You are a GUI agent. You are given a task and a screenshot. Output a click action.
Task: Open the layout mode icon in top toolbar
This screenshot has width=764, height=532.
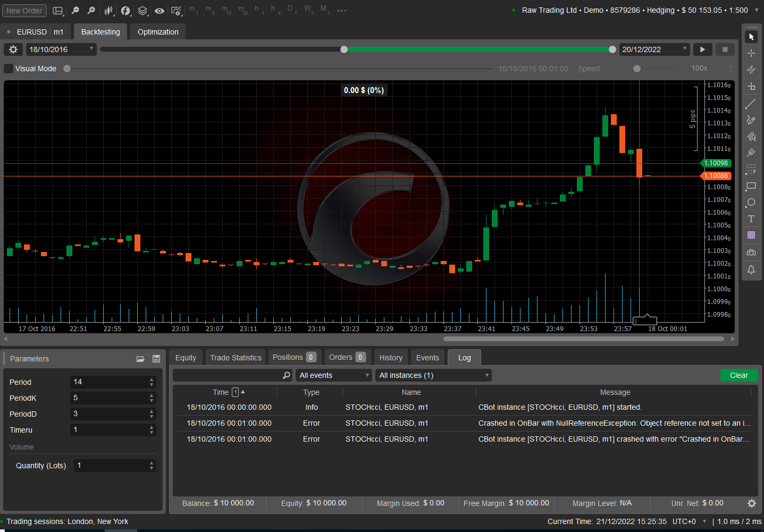58,11
